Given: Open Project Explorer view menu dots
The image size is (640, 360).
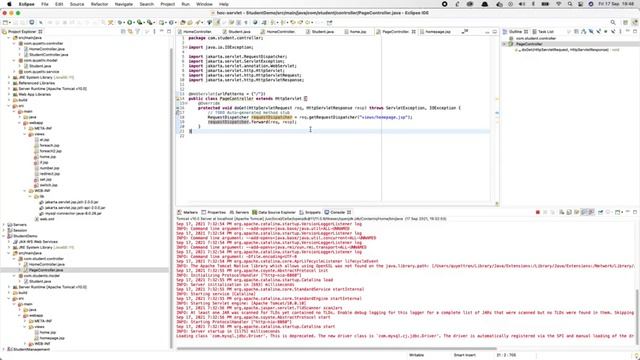Looking at the screenshot, I should (154, 31).
